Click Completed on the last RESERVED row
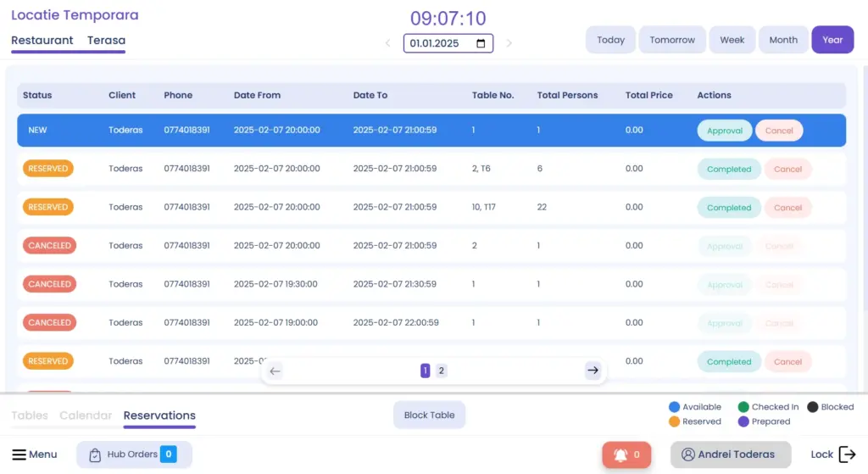This screenshot has height=474, width=868. pos(728,361)
